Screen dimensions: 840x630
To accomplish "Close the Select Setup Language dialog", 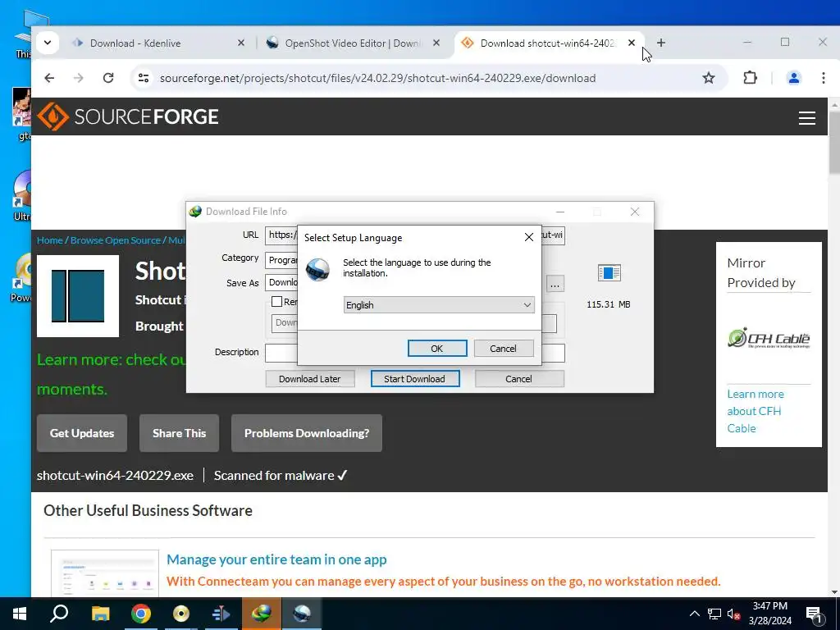I will click(529, 237).
